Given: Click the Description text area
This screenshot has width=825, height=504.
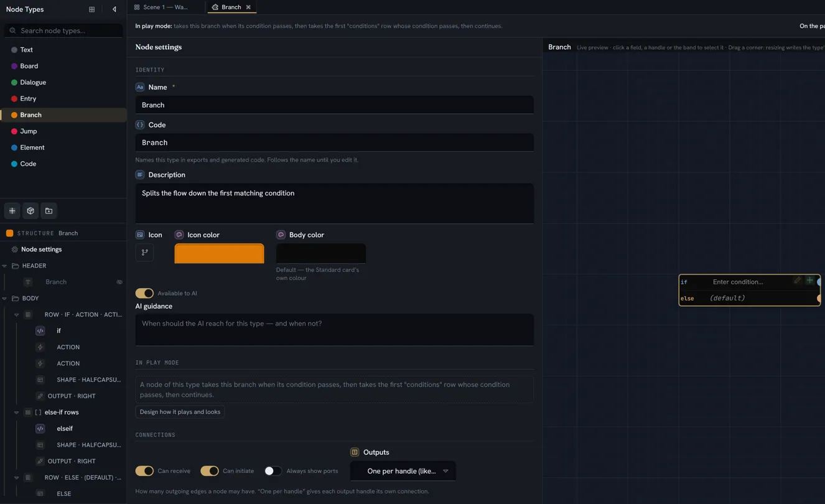Looking at the screenshot, I should point(335,203).
